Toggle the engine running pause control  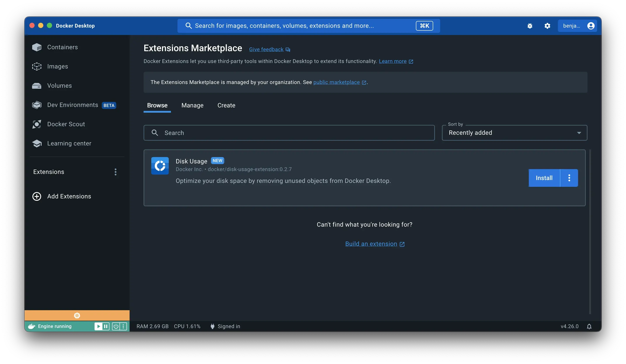(106, 326)
